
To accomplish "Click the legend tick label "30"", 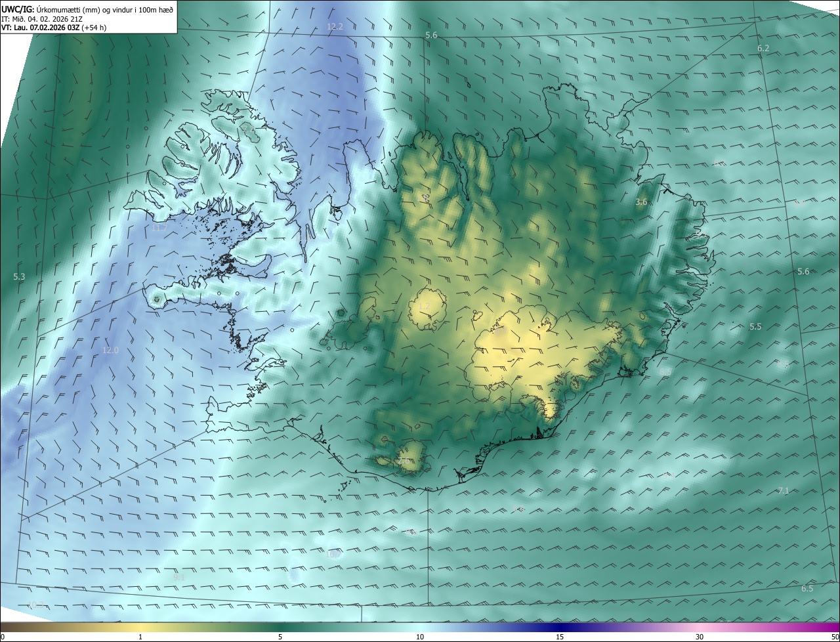I will [700, 637].
